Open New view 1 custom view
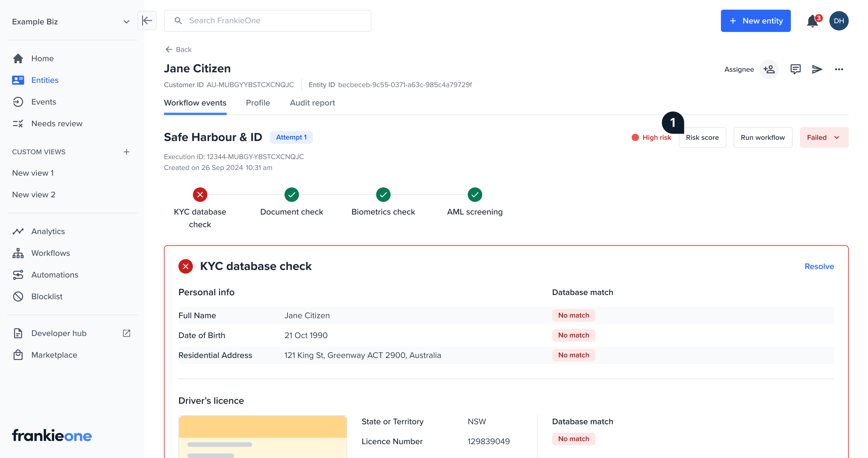 tap(33, 173)
